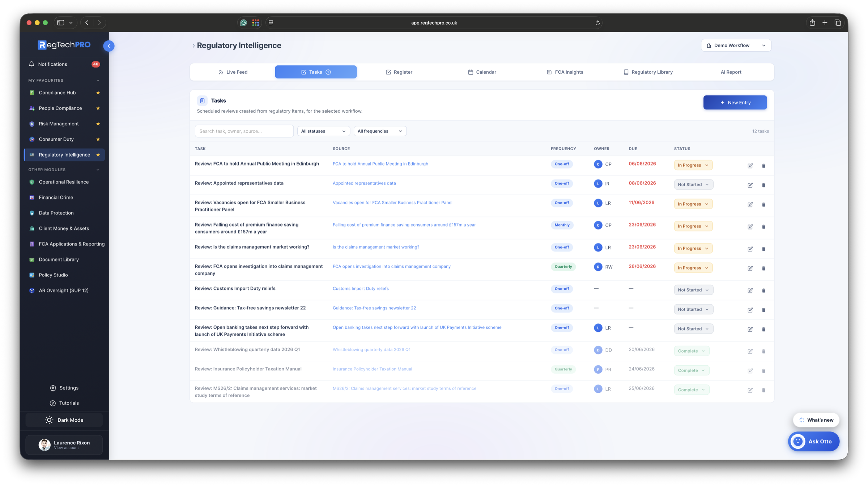The height and width of the screenshot is (486, 868).
Task: Reload the page in browser address bar
Action: click(597, 23)
